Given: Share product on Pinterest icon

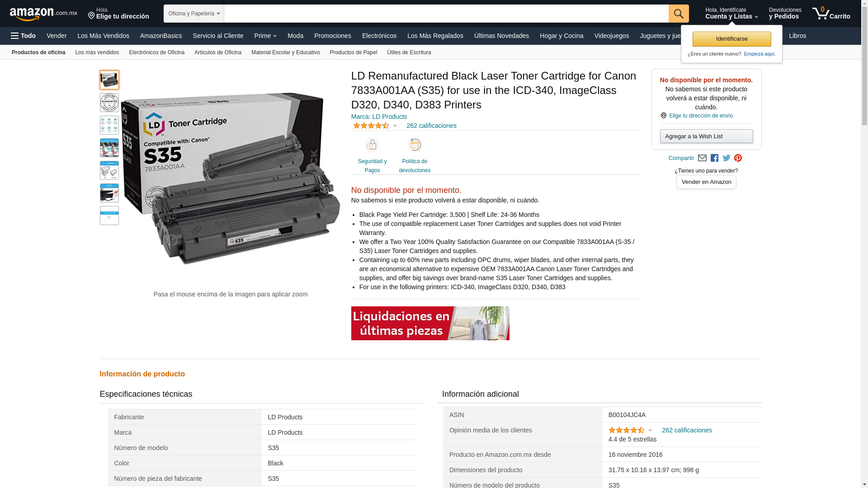Looking at the screenshot, I should 738,158.
